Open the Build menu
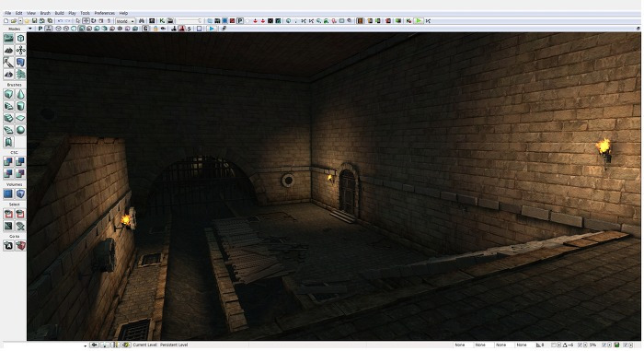The width and height of the screenshot is (644, 351). 59,13
